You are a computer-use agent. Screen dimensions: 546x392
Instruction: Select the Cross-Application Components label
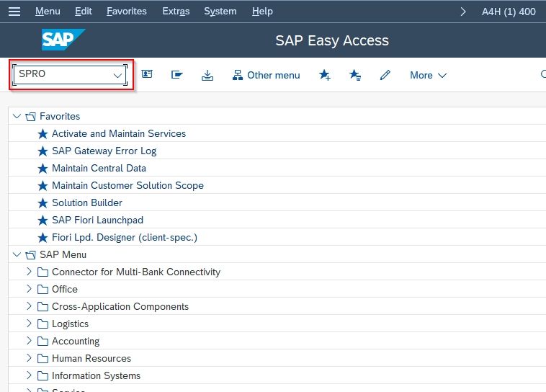tap(120, 307)
